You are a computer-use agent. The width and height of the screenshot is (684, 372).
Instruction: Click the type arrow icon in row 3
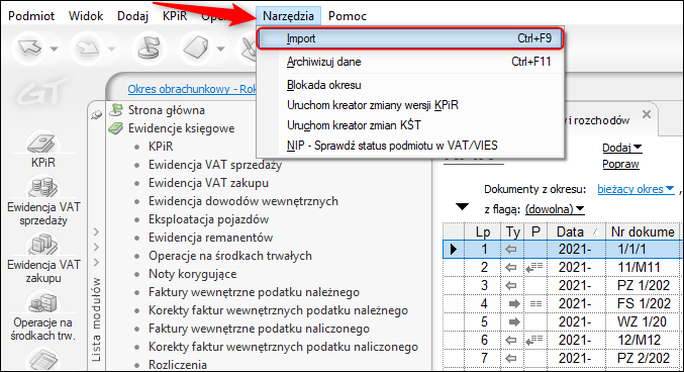pos(511,286)
